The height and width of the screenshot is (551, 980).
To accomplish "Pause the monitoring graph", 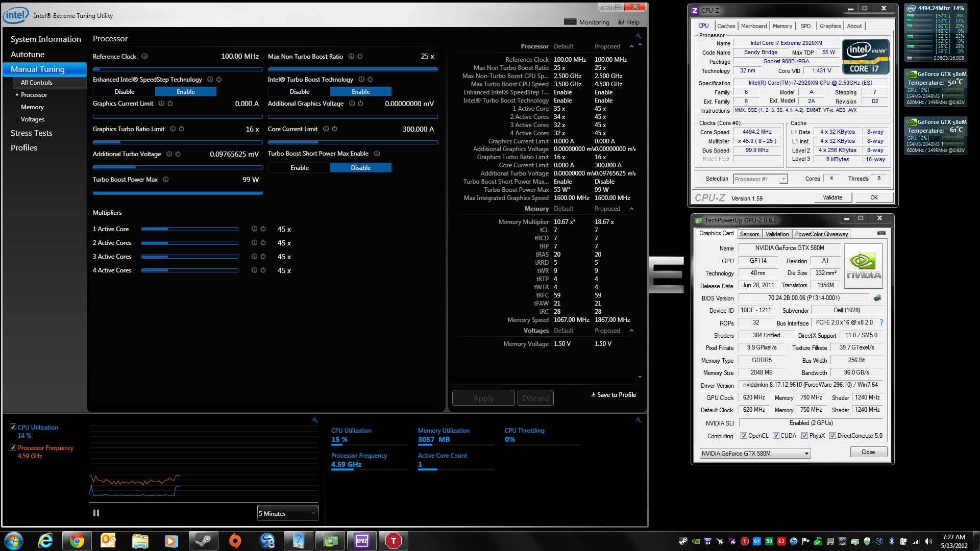I will (96, 513).
